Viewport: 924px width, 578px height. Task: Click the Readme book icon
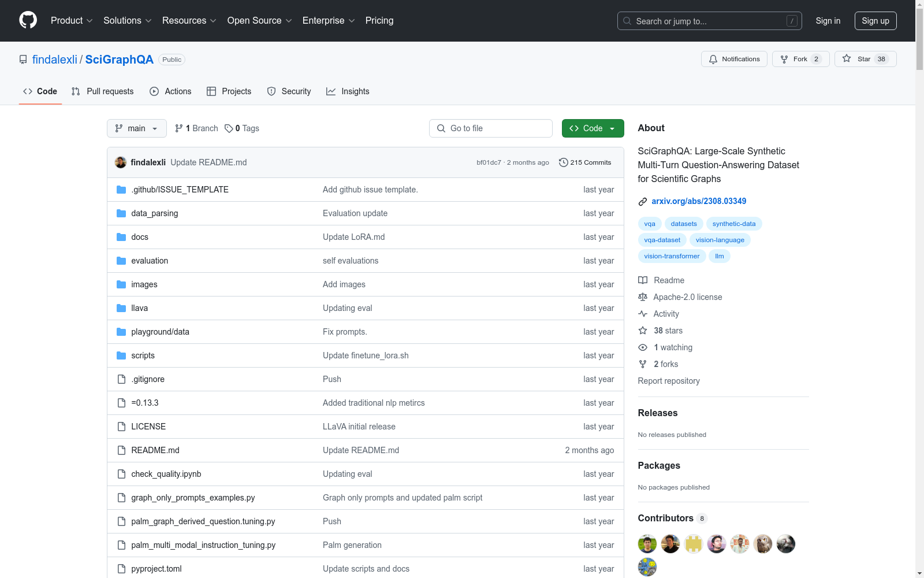643,280
